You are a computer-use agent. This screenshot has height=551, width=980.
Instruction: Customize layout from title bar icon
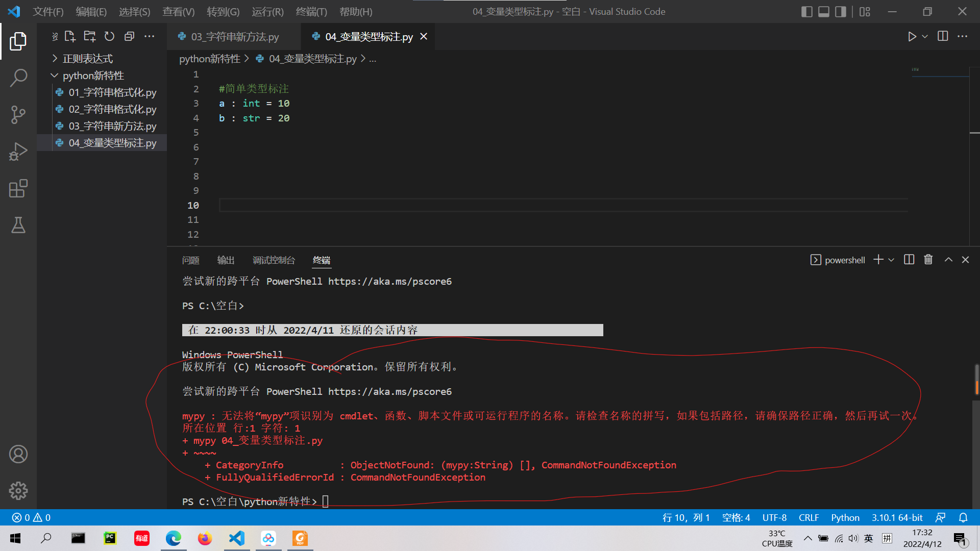(x=865, y=11)
